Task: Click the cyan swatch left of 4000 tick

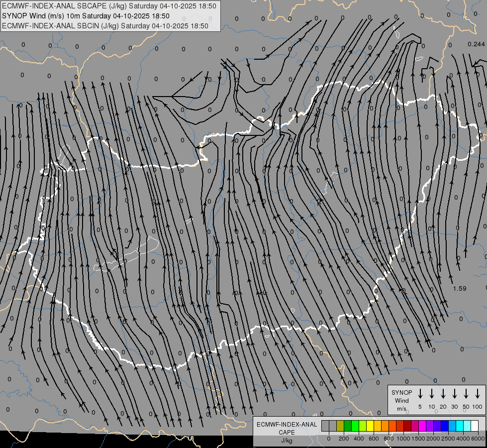Action: click(460, 426)
